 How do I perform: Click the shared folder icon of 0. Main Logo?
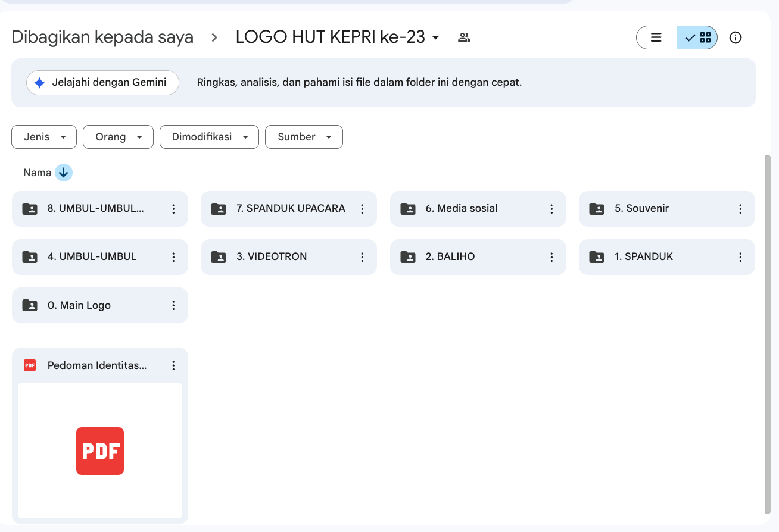[30, 305]
